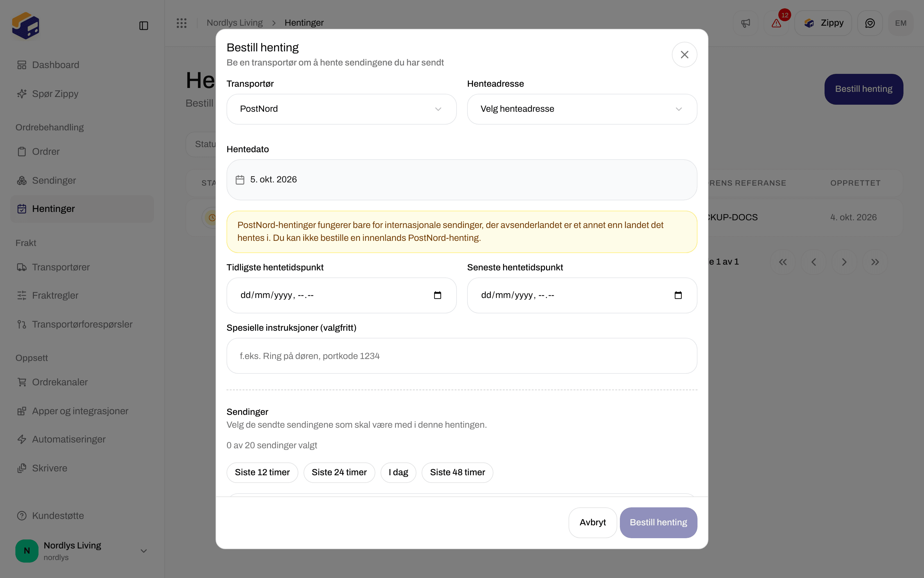Viewport: 924px width, 578px height.
Task: Open Automatiseringer in the sidebar
Action: [x=82, y=440]
